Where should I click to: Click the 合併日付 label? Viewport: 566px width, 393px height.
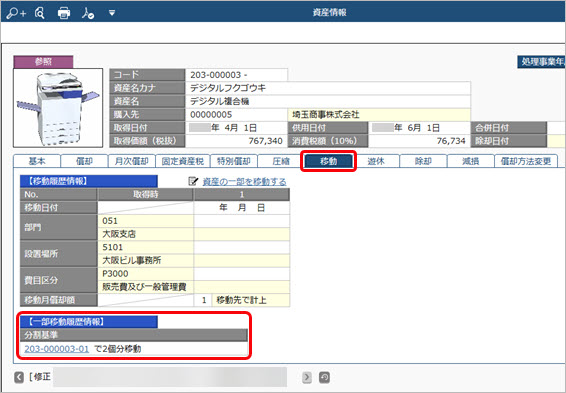pos(508,128)
